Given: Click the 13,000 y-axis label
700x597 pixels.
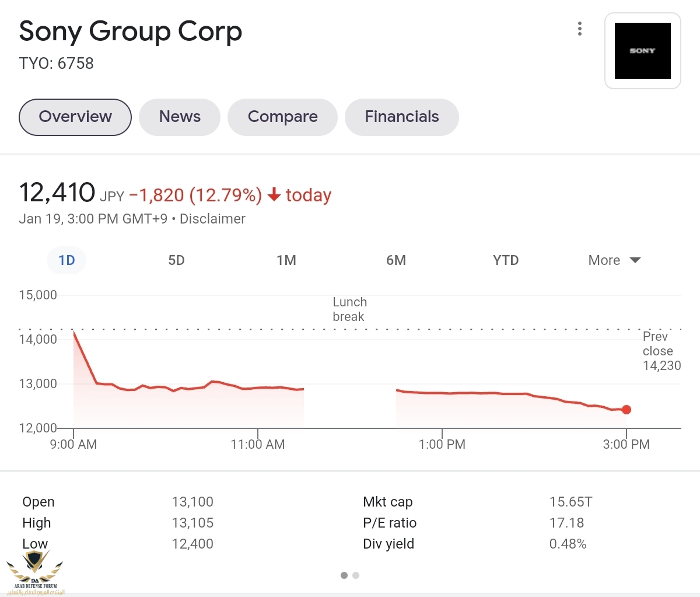Looking at the screenshot, I should [x=38, y=383].
